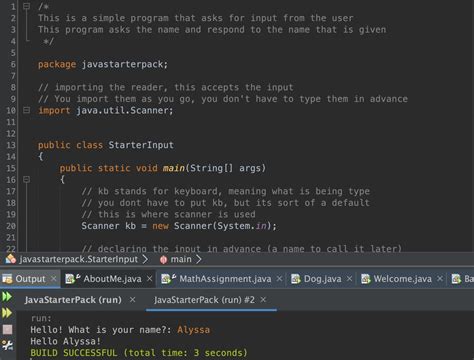Viewport: 474px width, 360px height.
Task: Click the Dog.java file icon
Action: (x=296, y=279)
